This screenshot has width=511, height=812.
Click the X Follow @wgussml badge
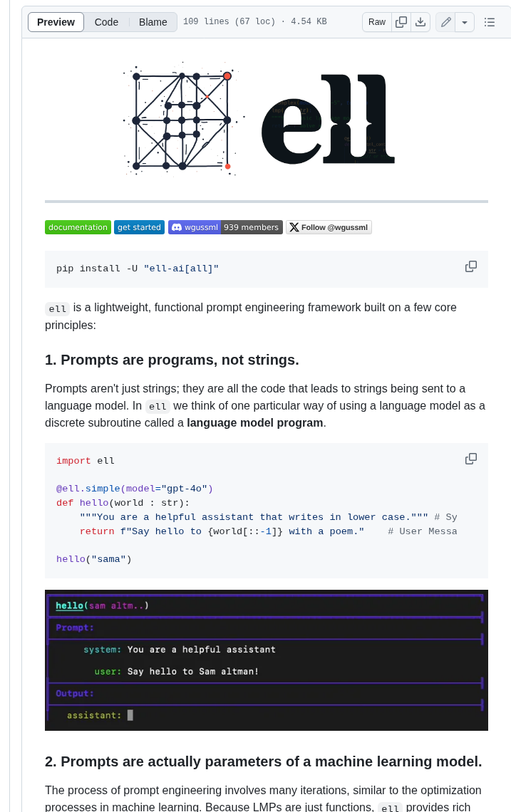[x=329, y=227]
